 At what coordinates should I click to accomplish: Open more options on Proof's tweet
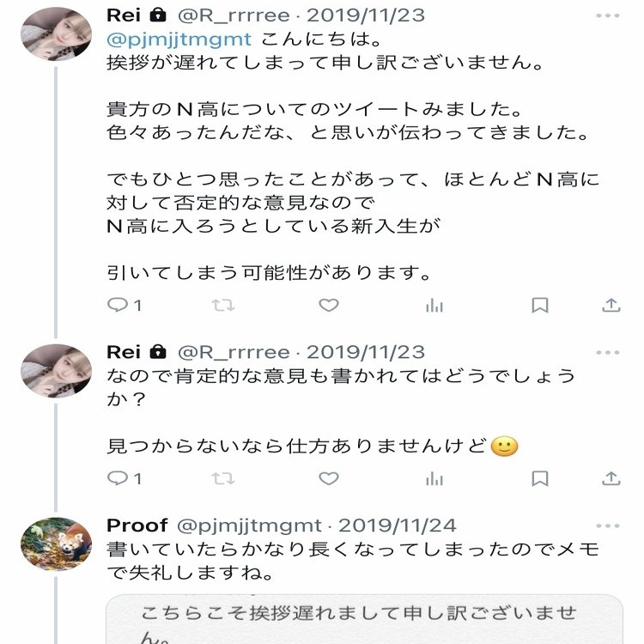608,526
